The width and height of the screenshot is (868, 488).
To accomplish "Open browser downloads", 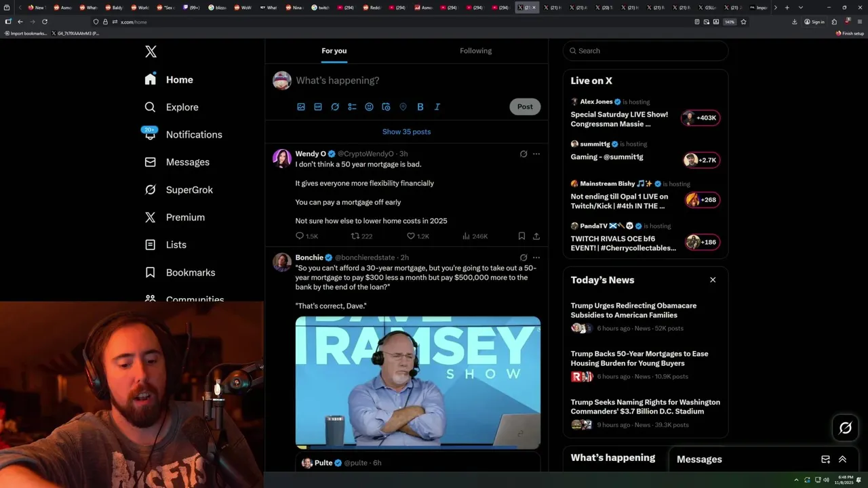I will (794, 22).
